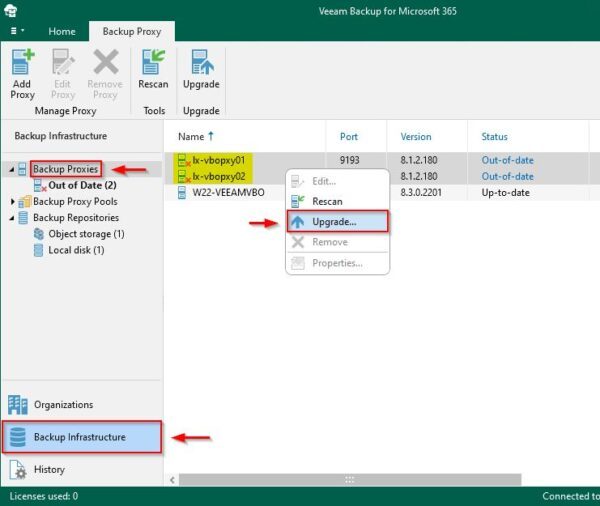600x506 pixels.
Task: Sort by the Version column header
Action: [x=416, y=137]
